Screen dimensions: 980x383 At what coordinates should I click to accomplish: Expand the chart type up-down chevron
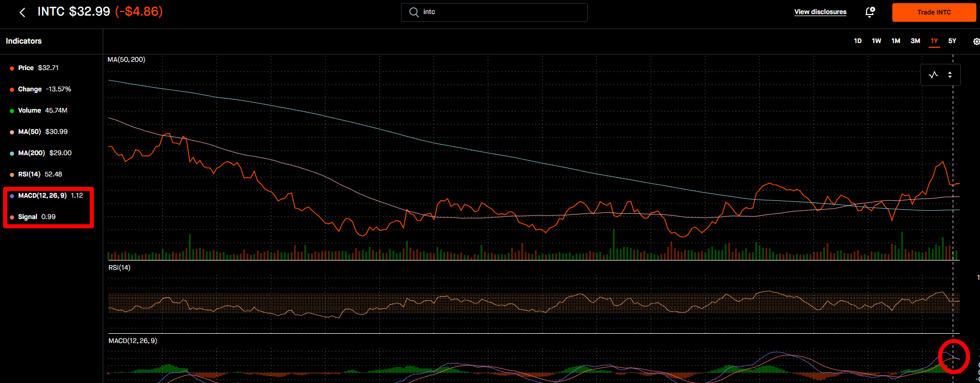click(950, 75)
